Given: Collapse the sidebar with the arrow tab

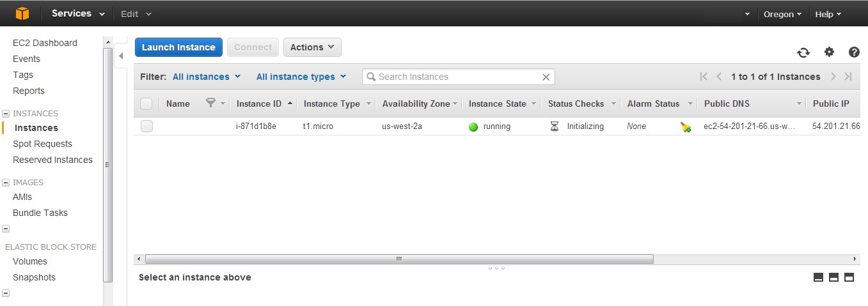Looking at the screenshot, I should tap(121, 56).
